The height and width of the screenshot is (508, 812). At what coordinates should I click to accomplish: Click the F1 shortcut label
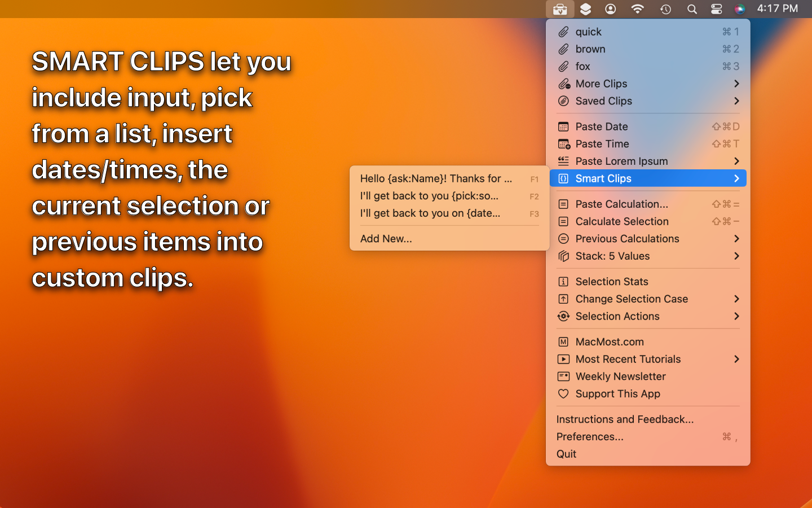[535, 179]
